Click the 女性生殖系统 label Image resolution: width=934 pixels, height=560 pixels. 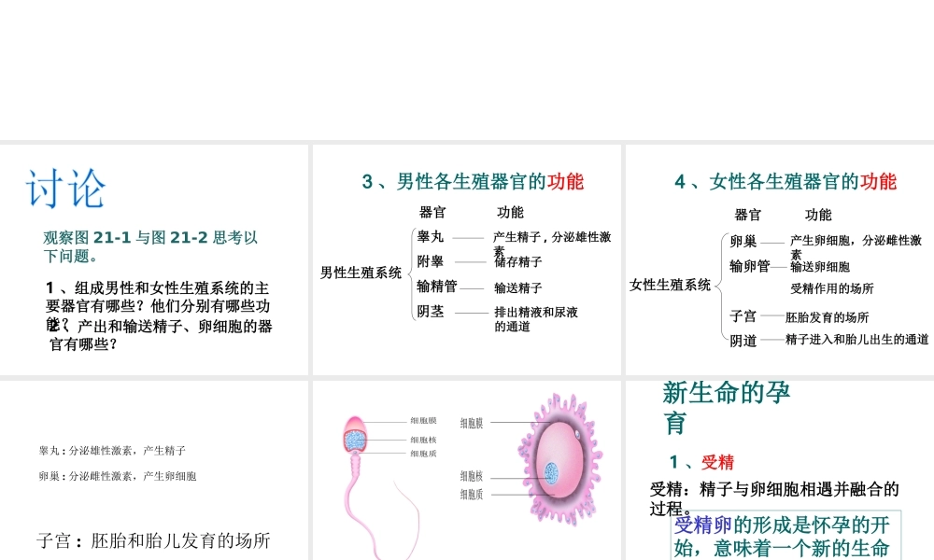coord(670,285)
